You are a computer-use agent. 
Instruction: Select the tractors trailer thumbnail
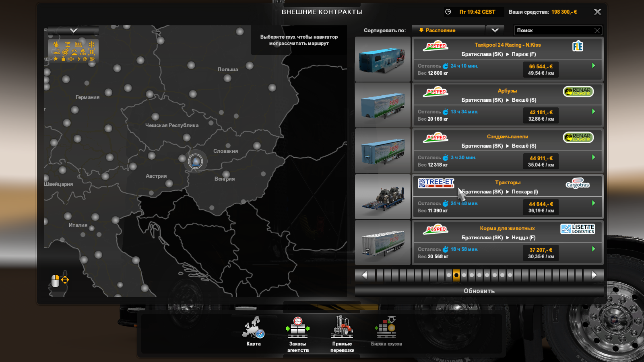pos(383,197)
